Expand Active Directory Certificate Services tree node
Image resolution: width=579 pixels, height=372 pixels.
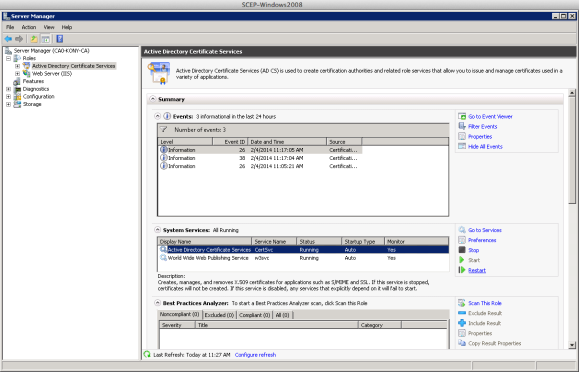17,66
